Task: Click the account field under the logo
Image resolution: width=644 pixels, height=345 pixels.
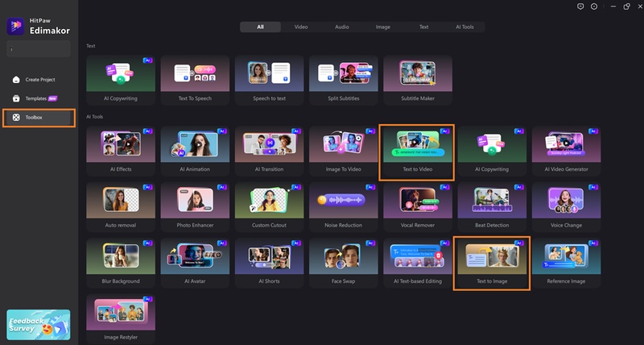Action: click(39, 48)
